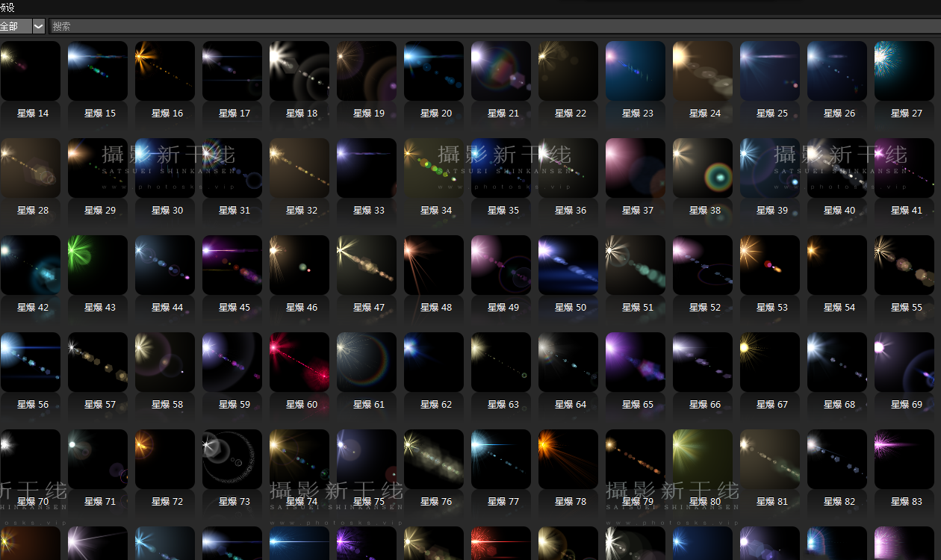The image size is (941, 560).
Task: Choose the 星爆 45 purple streak preset
Action: [x=232, y=265]
